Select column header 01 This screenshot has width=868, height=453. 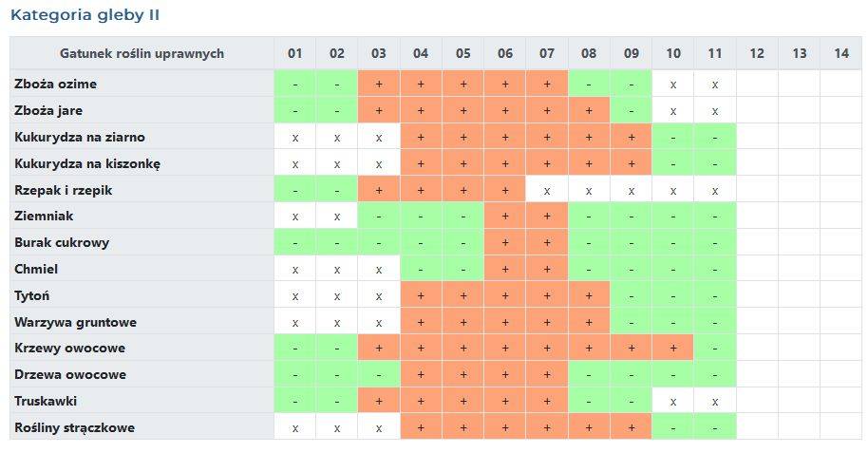295,53
